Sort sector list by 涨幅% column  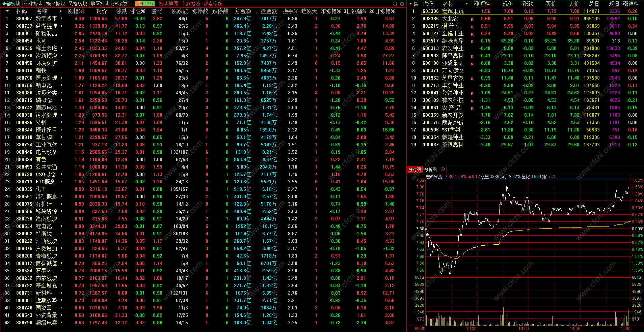pyautogui.click(x=76, y=11)
